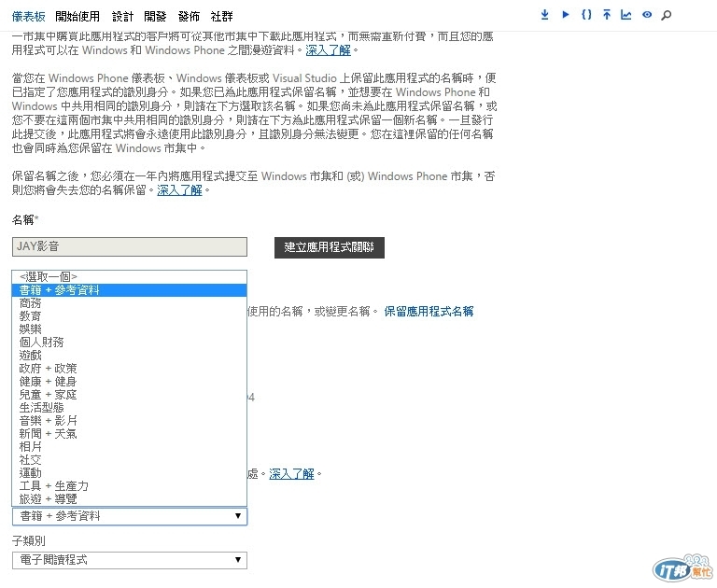Follow 深入了解 link after 漫遊資料
717x588 pixels.
coord(328,50)
